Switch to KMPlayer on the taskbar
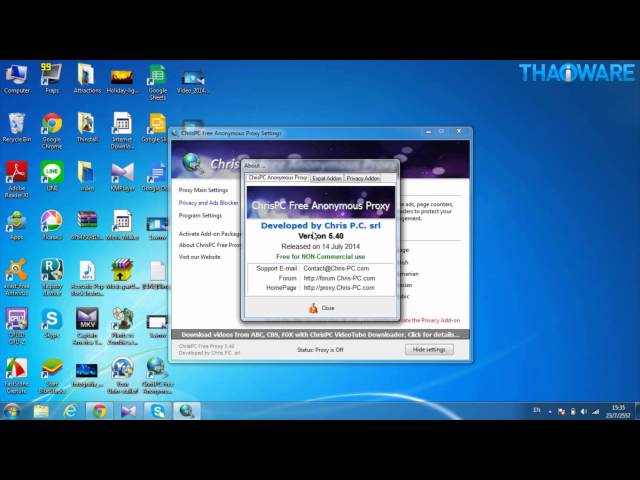 pyautogui.click(x=128, y=411)
